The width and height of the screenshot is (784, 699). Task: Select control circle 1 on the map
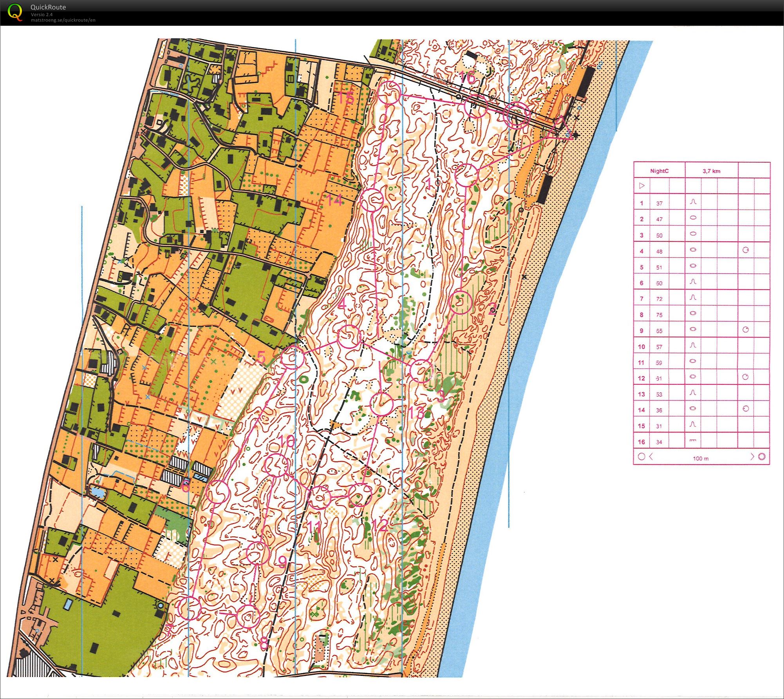[x=466, y=175]
